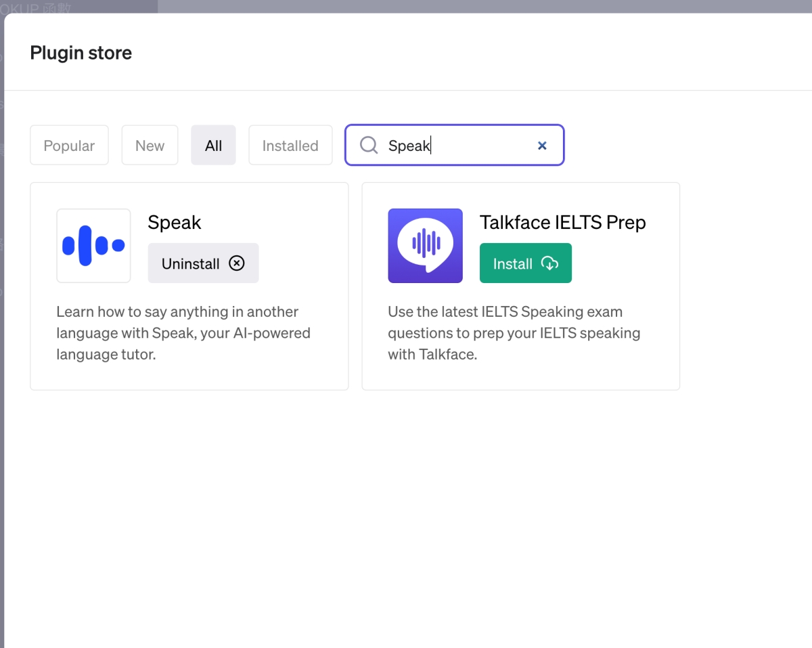This screenshot has height=648, width=812.
Task: Click the Talkface IELTS Prep speech-bubble logo
Action: [425, 246]
